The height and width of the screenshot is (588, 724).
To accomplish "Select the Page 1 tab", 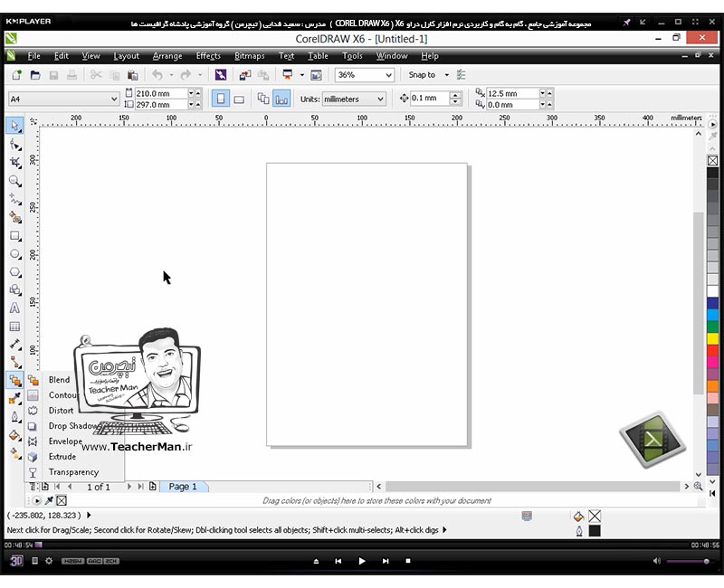I will coord(183,487).
